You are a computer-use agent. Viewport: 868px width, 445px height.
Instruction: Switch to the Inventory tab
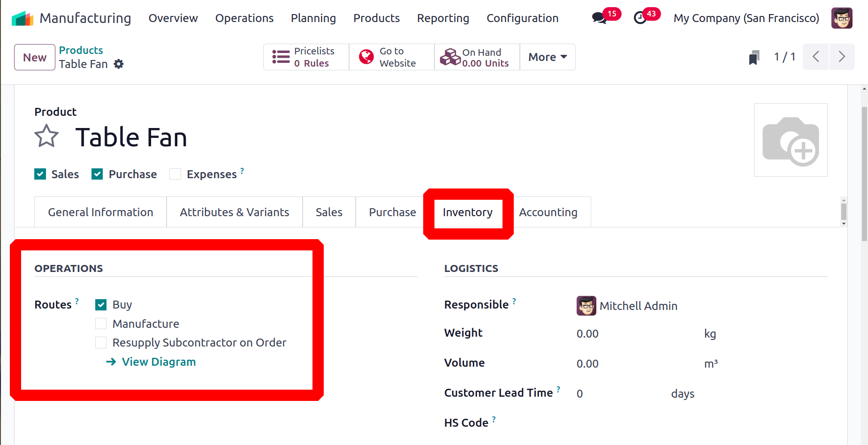coord(468,212)
